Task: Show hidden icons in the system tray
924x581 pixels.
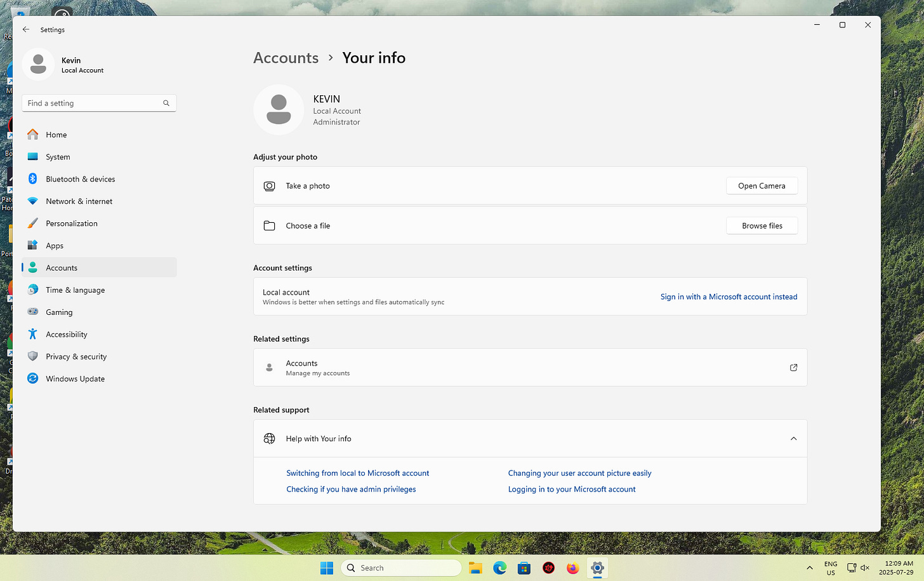Action: (x=809, y=568)
